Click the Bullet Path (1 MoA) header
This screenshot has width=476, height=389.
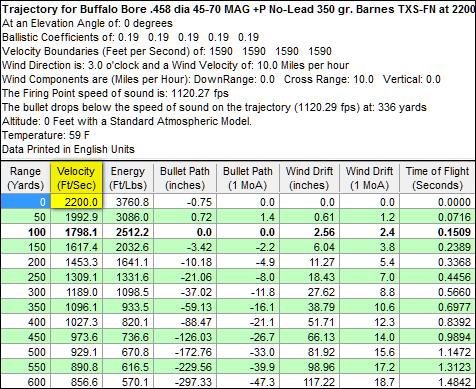pos(248,178)
